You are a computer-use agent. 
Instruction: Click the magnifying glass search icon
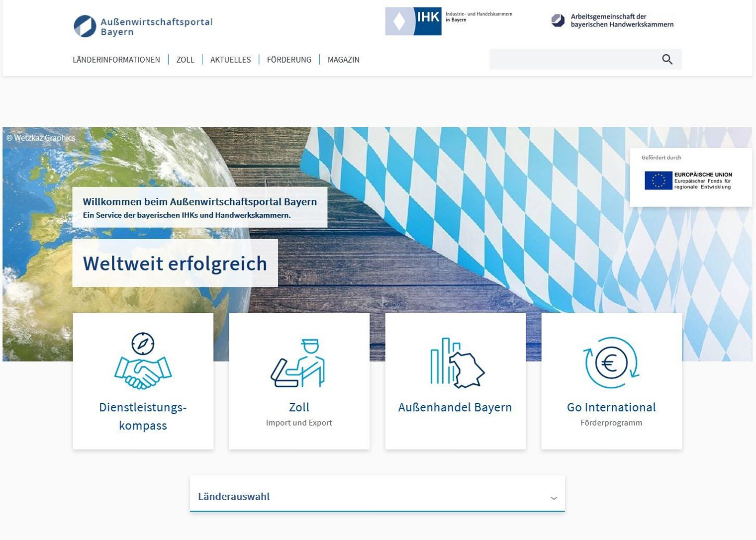click(x=667, y=60)
